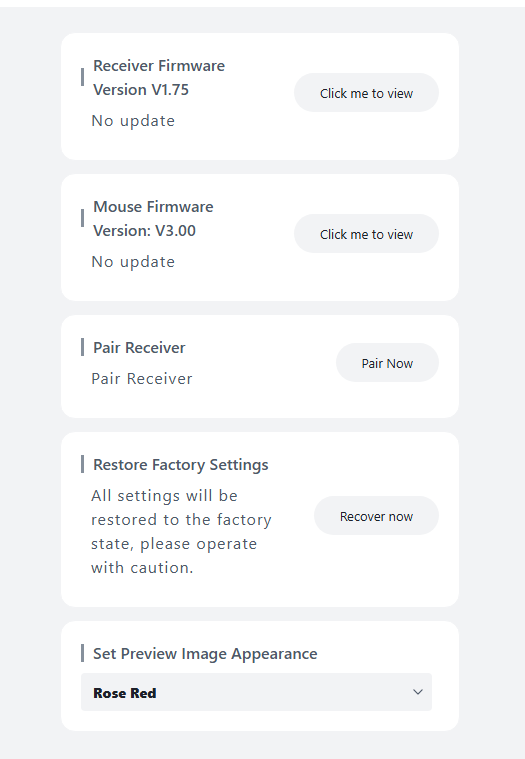Select the Set Preview Image Appearance heading
The image size is (525, 759).
tap(205, 653)
